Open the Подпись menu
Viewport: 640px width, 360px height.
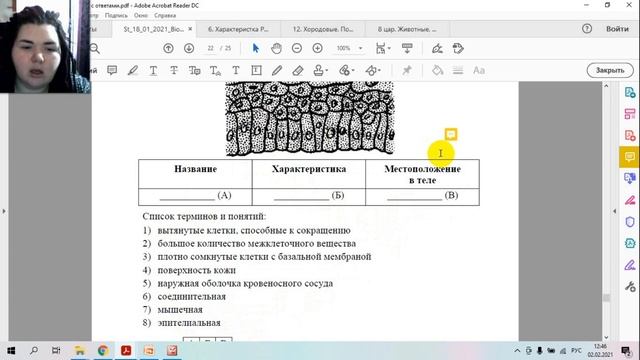click(116, 16)
